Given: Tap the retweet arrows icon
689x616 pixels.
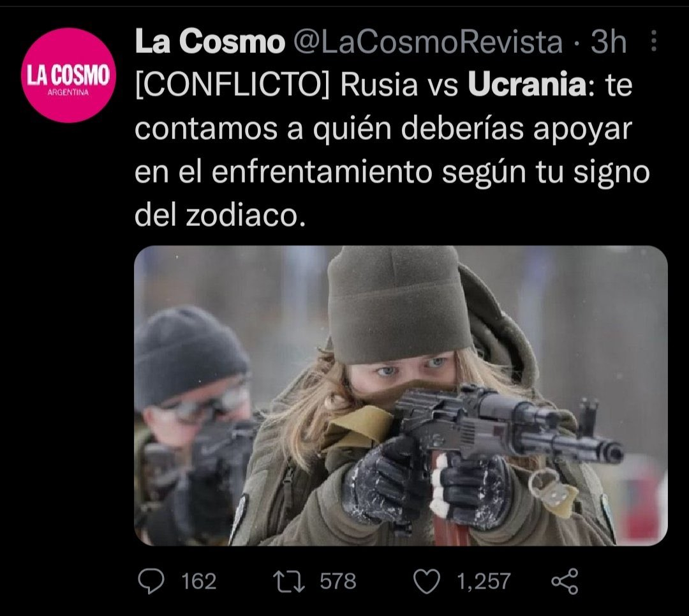Looking at the screenshot, I should click(289, 582).
